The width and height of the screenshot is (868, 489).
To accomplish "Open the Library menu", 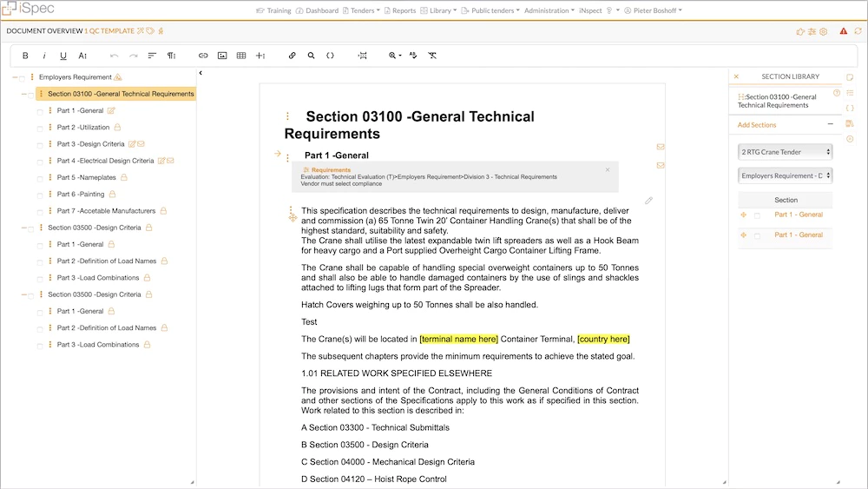I will click(x=439, y=10).
